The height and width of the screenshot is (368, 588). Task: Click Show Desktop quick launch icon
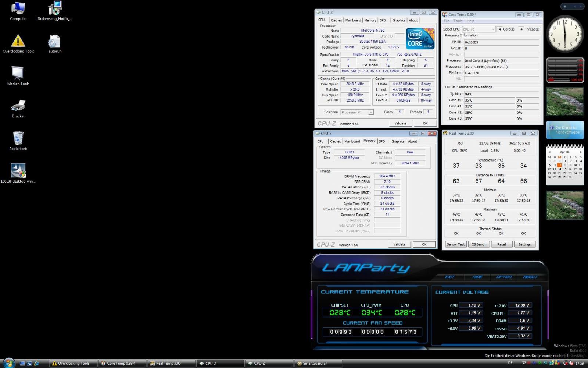[22, 363]
